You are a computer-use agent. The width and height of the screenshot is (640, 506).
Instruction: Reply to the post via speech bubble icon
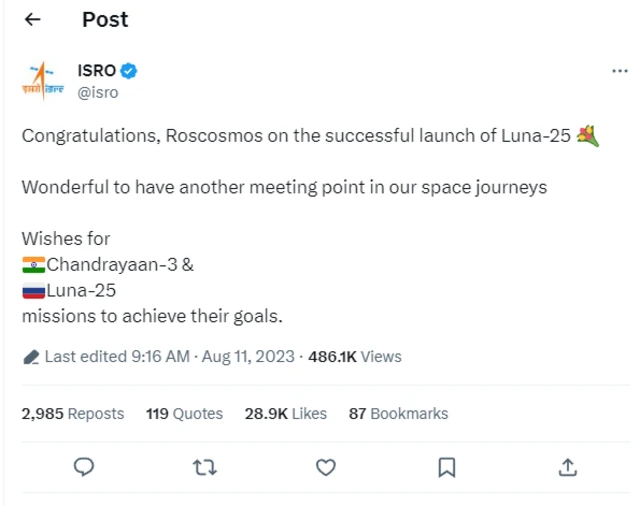pos(85,466)
